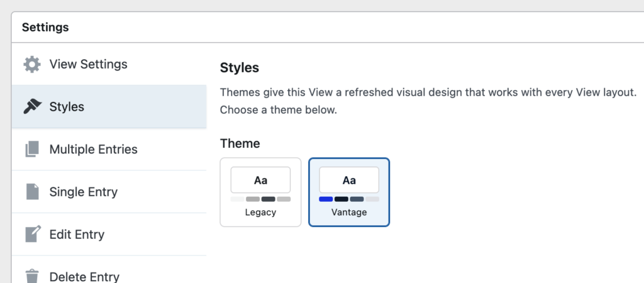Open the Multiple Entries tab
644x283 pixels.
(x=109, y=149)
